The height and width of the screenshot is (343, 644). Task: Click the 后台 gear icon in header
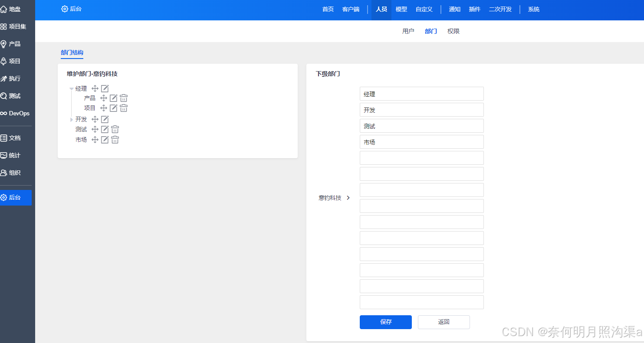pyautogui.click(x=65, y=9)
